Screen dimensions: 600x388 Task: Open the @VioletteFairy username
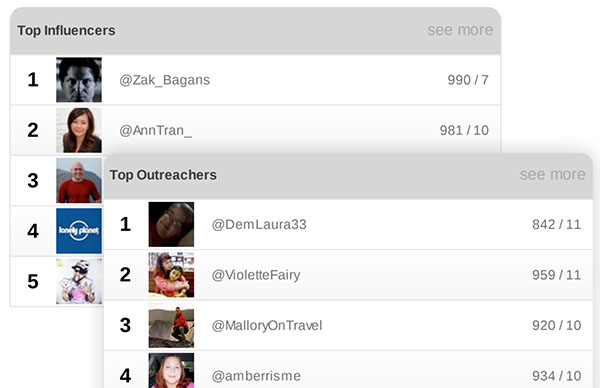(256, 275)
